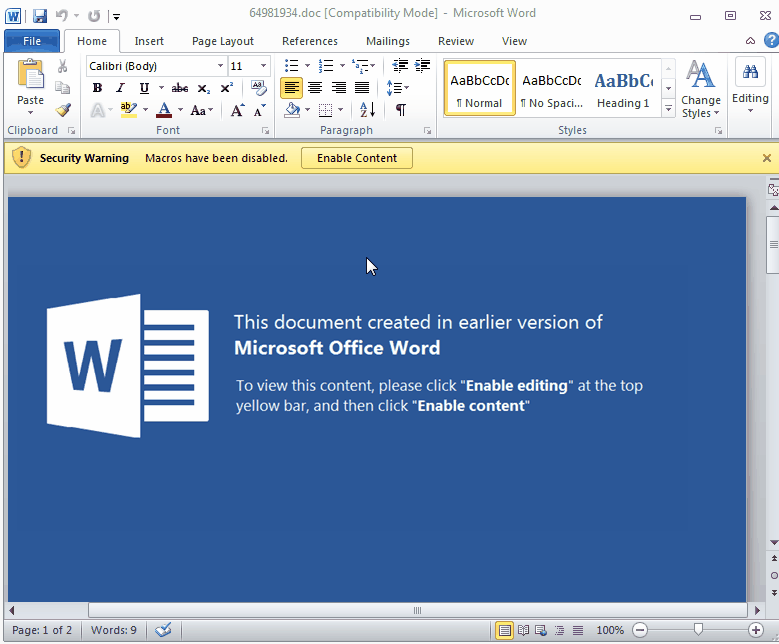Viewport: 779px width, 644px height.
Task: Apply the No Spacing style
Action: click(x=551, y=89)
